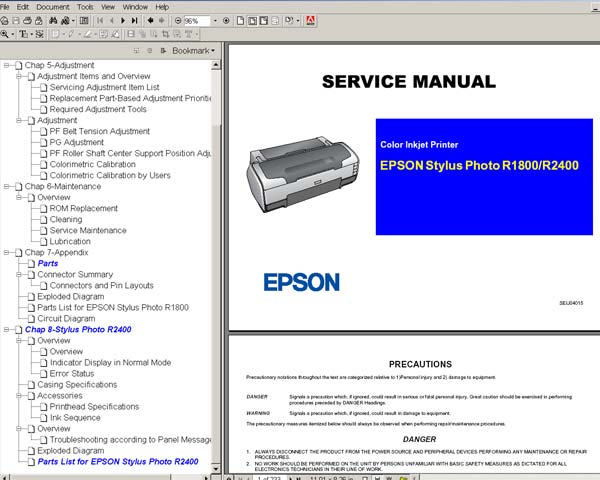Open the zoom tool dropdown arrow
The image size is (600, 480).
click(x=13, y=34)
